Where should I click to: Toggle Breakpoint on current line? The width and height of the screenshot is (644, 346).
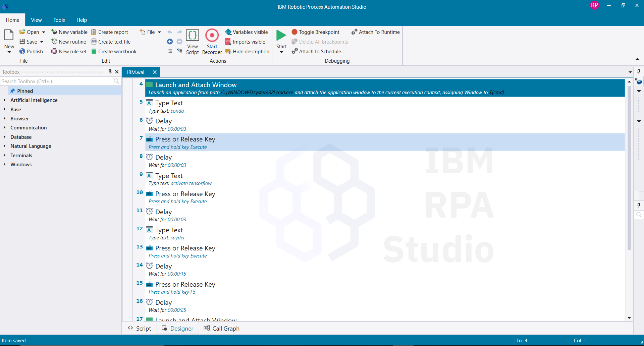point(316,32)
